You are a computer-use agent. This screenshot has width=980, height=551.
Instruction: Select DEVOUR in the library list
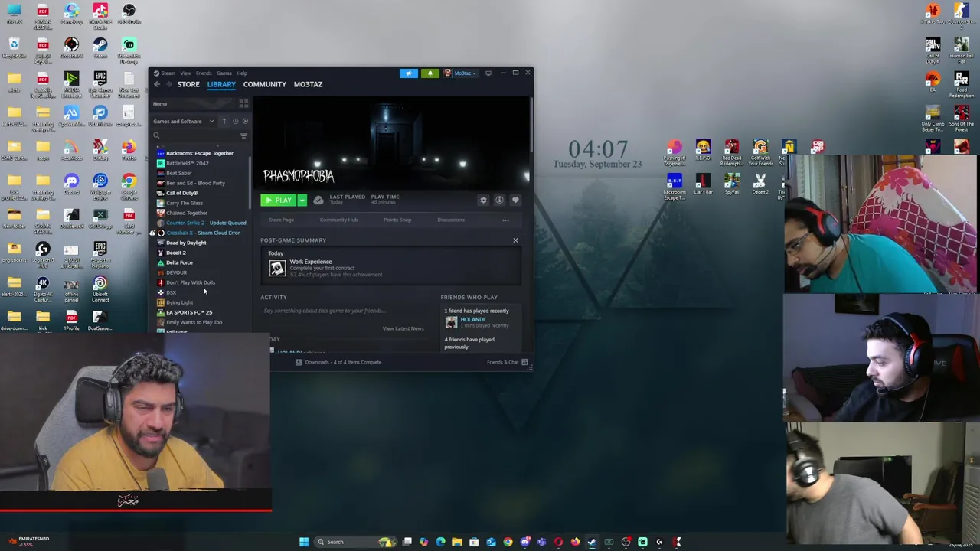176,272
